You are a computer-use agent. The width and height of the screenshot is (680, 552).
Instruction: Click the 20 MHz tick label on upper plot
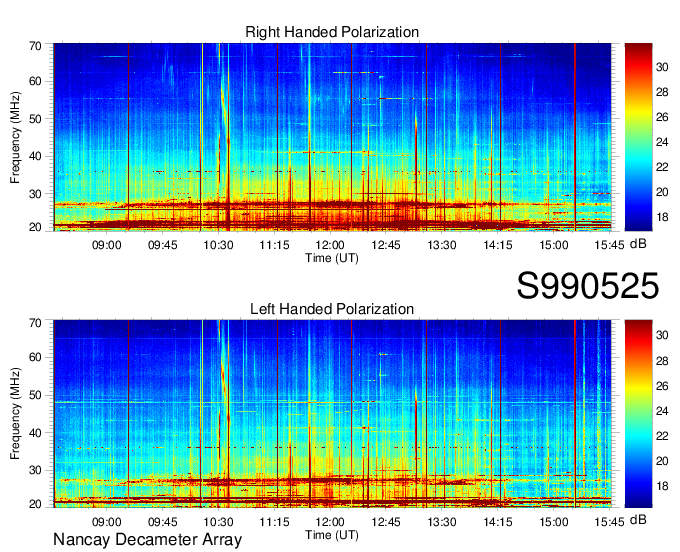35,227
